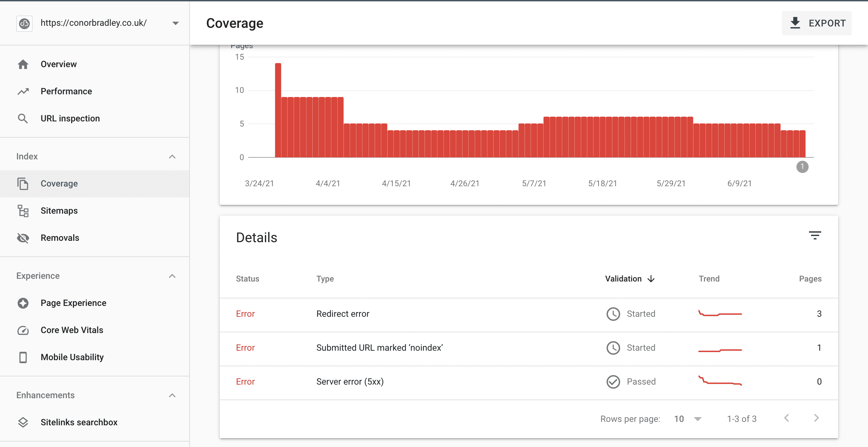Click the Mobile Usability phone icon

pos(23,357)
